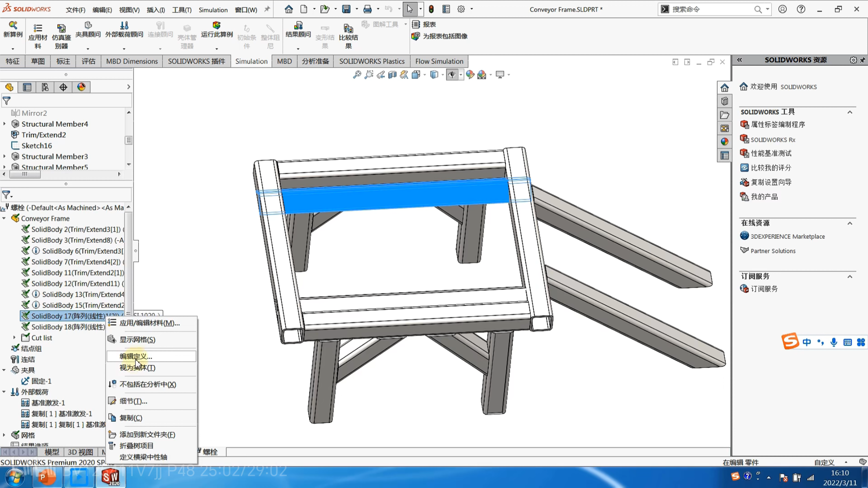Open the FeatureManager design tree tab

point(9,87)
